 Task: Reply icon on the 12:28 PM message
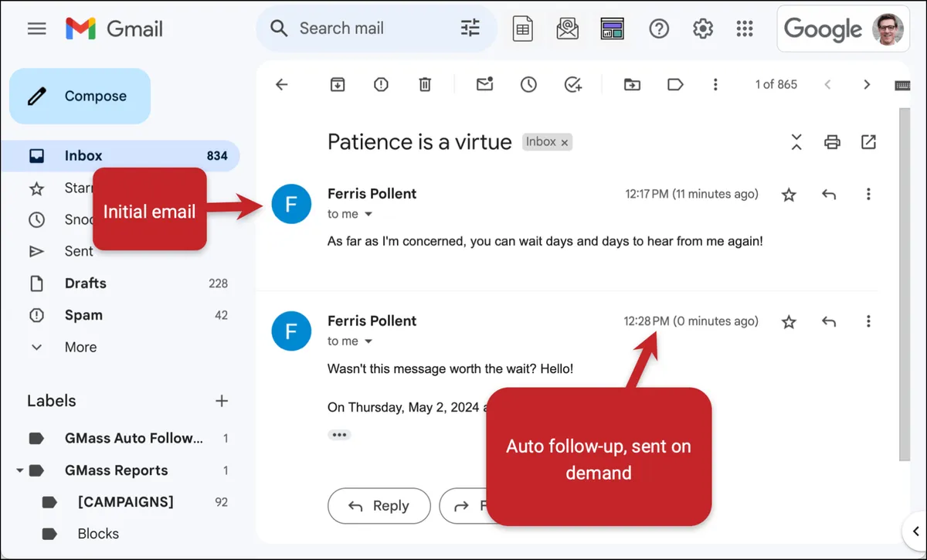tap(829, 321)
